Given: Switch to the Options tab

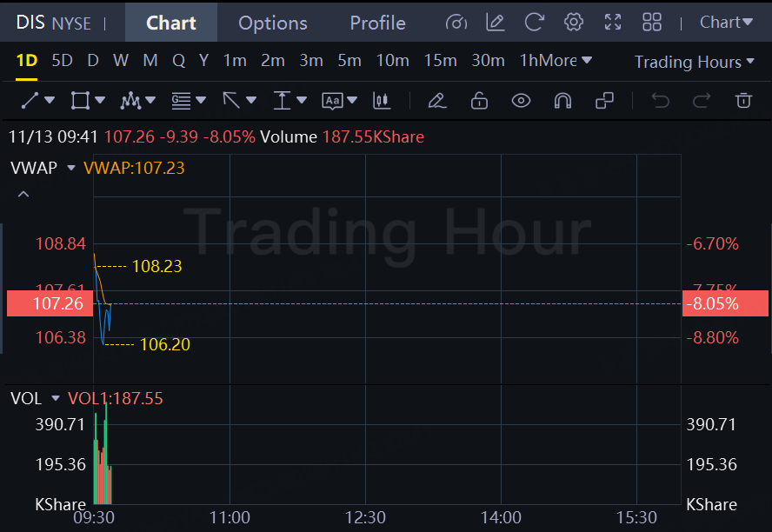Looking at the screenshot, I should (273, 23).
